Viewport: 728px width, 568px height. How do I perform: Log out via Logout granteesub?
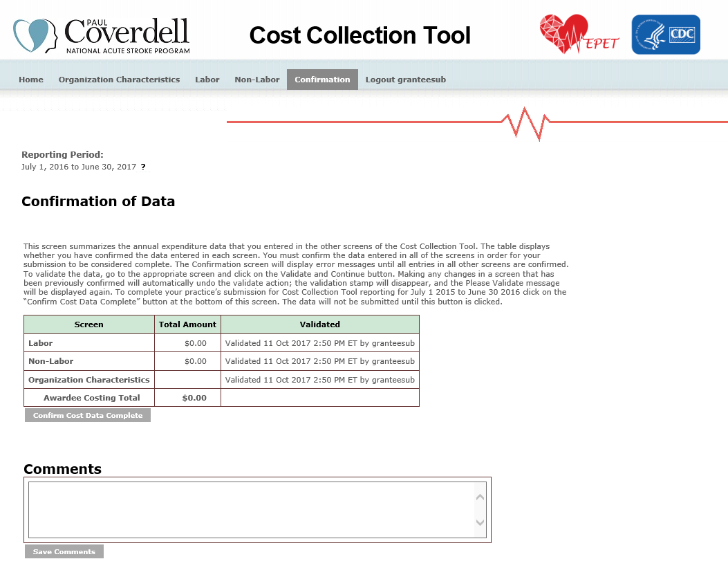(x=405, y=80)
